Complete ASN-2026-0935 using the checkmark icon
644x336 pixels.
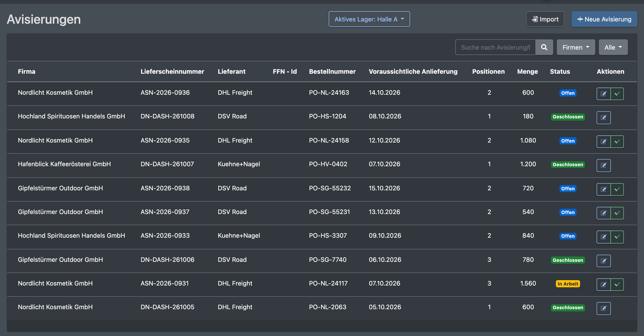[x=617, y=142]
